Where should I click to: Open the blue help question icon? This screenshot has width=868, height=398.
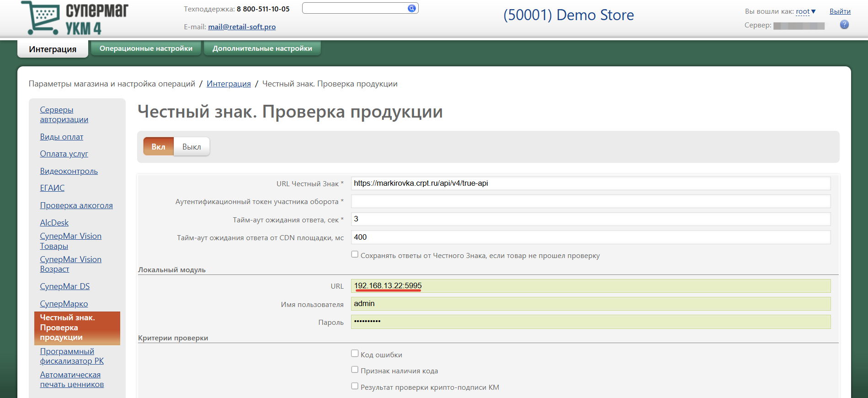click(x=844, y=25)
